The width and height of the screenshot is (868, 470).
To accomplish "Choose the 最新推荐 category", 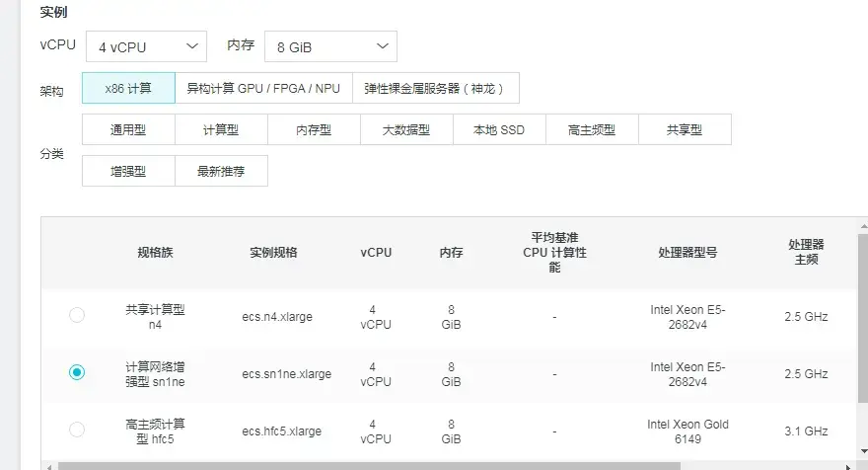I will 221,171.
